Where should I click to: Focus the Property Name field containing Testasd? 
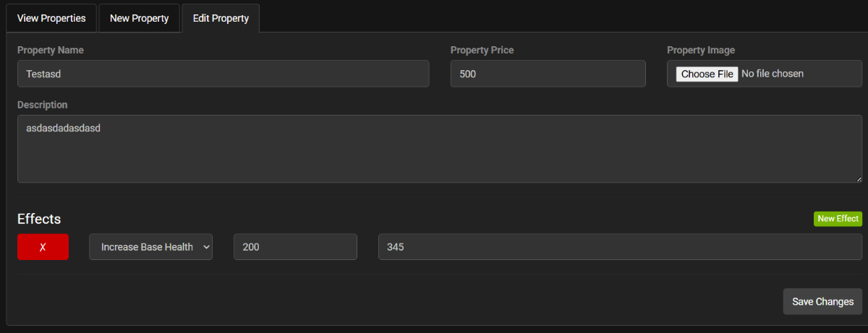click(224, 74)
